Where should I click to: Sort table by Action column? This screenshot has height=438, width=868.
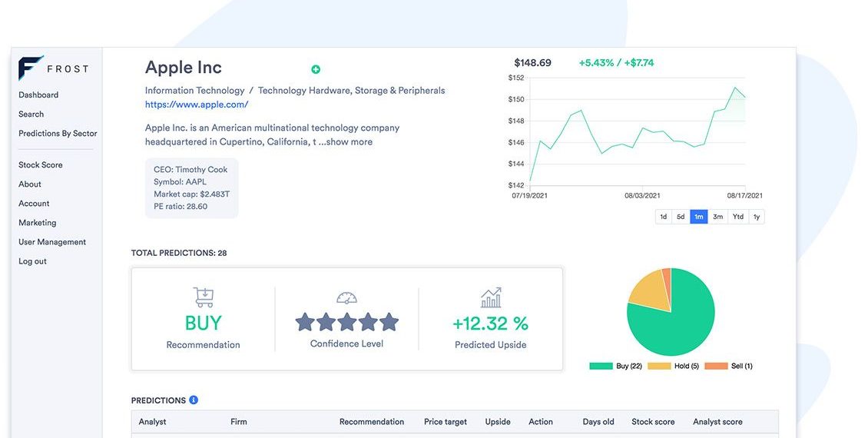click(x=540, y=422)
